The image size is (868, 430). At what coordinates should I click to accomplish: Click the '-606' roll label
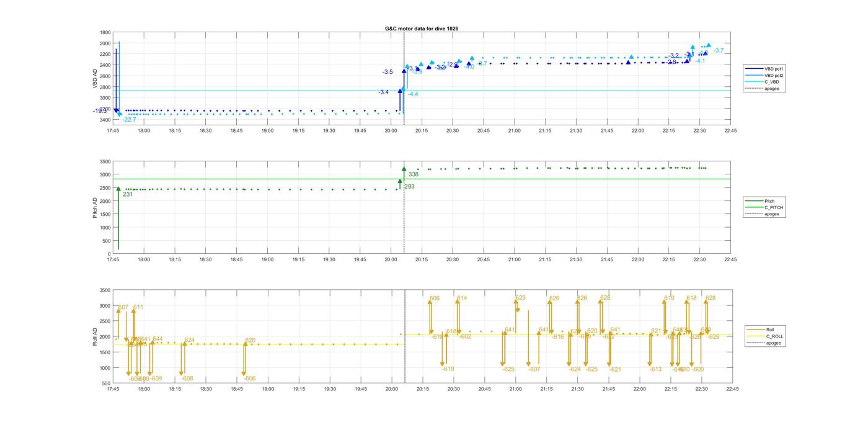point(249,378)
